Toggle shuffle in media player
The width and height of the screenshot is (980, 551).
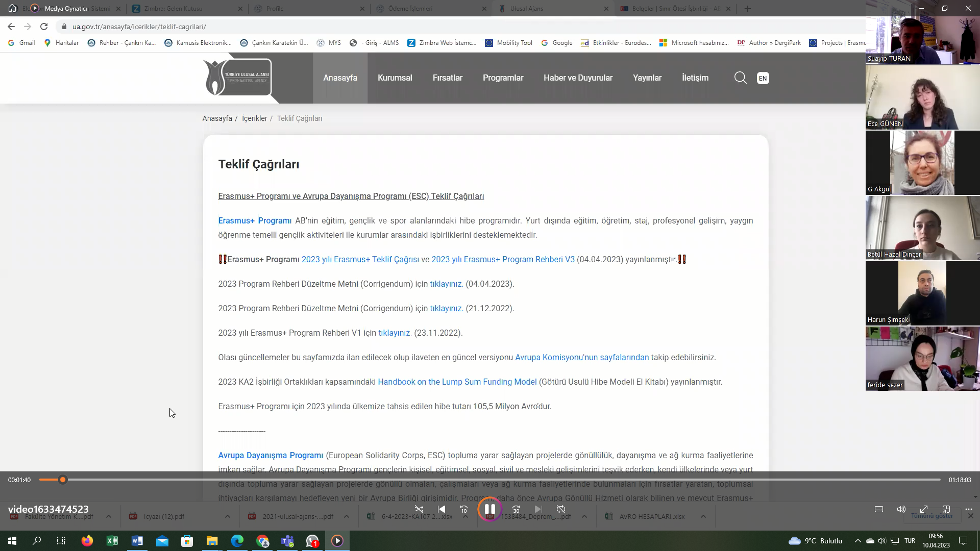[419, 509]
